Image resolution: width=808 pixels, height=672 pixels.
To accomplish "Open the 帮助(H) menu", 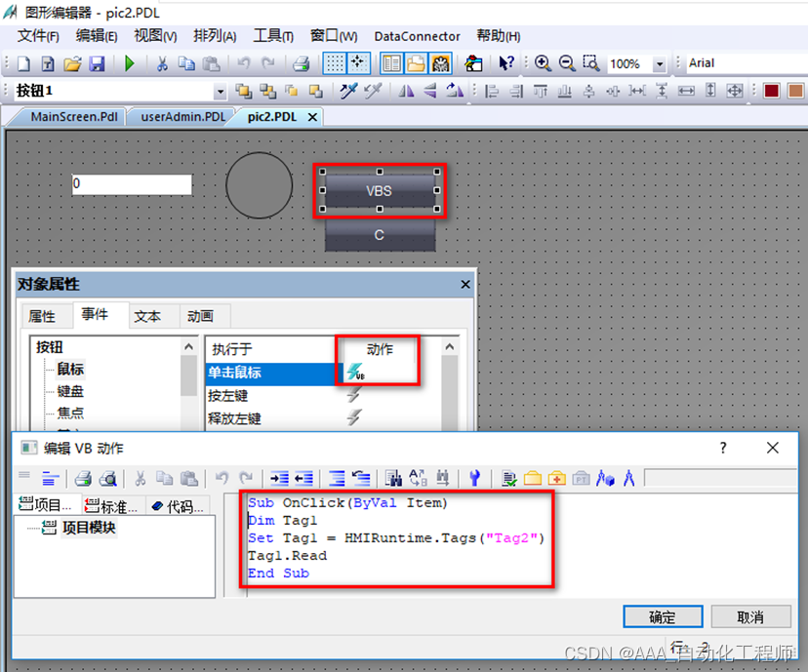I will [498, 36].
